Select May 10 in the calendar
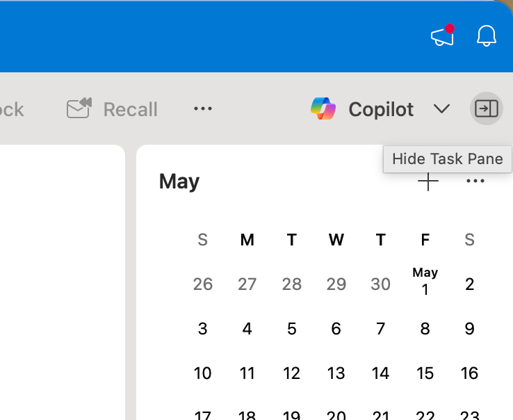 [202, 373]
